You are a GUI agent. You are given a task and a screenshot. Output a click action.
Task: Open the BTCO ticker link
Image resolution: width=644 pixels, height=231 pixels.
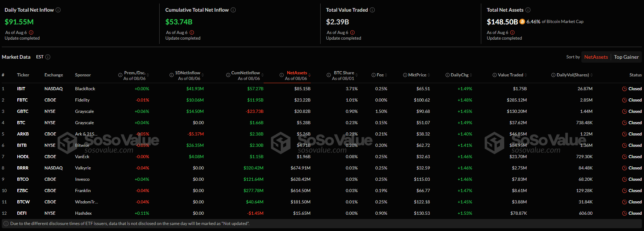coord(23,179)
